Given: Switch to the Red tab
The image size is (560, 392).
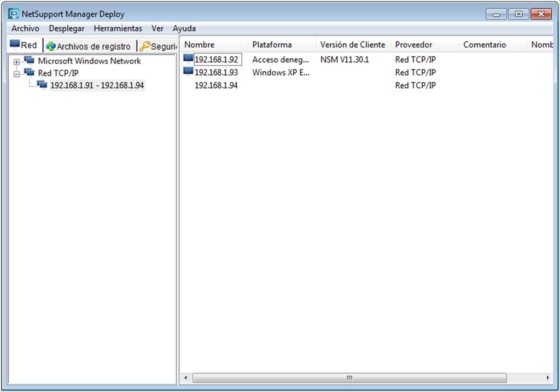Looking at the screenshot, I should 25,45.
